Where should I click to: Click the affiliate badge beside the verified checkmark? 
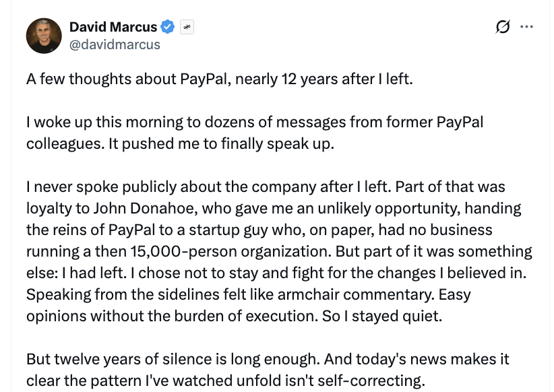click(187, 28)
